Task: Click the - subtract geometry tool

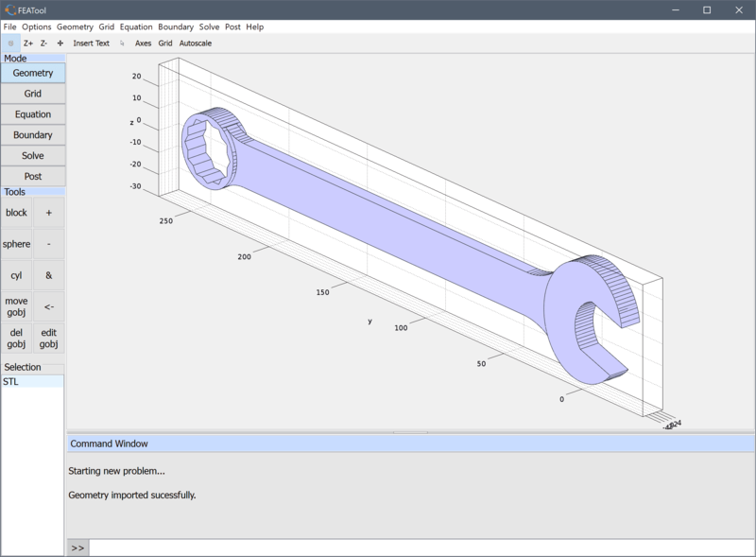Action: click(x=49, y=244)
